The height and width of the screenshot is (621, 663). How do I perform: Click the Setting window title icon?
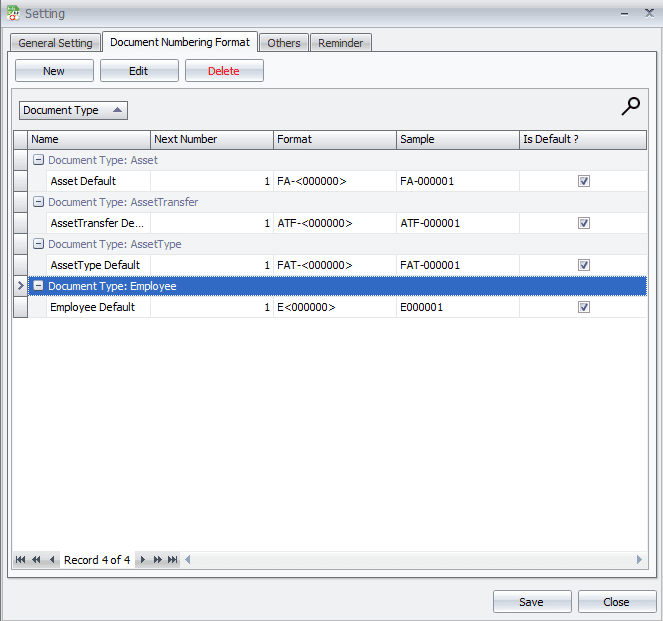pyautogui.click(x=12, y=14)
